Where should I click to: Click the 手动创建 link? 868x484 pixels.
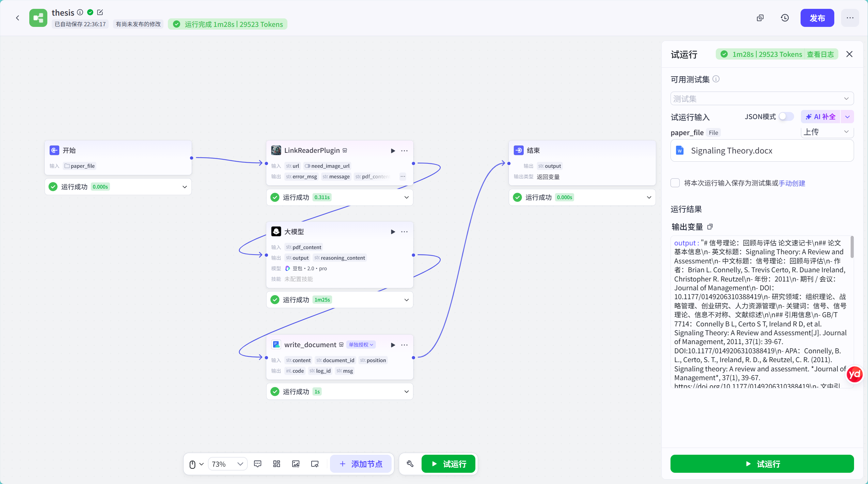792,183
